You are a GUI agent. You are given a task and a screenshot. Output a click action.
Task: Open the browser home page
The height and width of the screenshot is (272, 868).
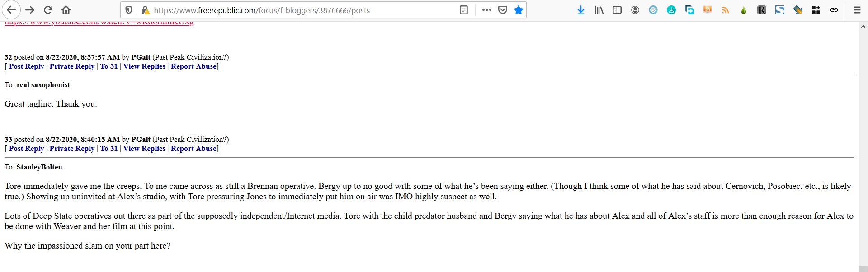coord(66,10)
